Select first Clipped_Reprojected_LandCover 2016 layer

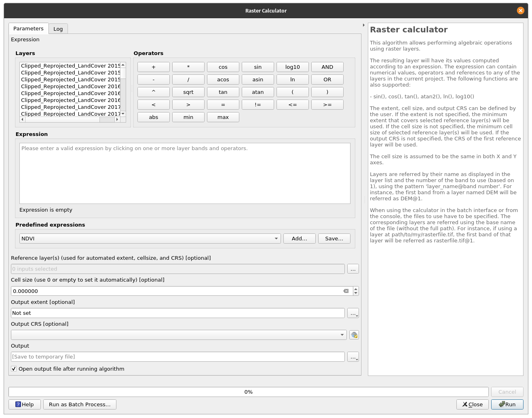(70, 86)
